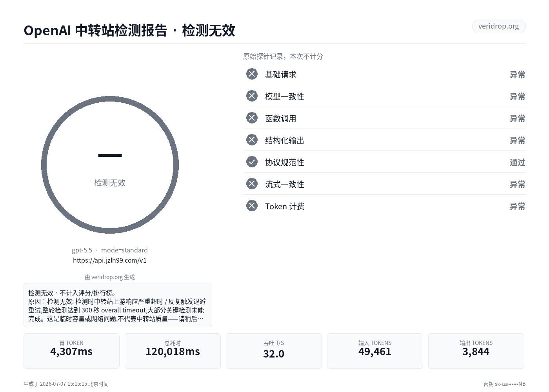Click the 通过 status of 协议规范性
Image resolution: width=549 pixels, height=392 pixels.
coord(517,162)
